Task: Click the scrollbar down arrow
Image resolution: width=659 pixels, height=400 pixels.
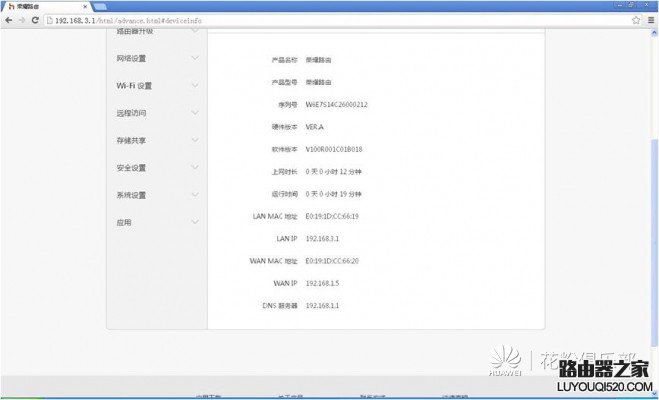Action: (x=654, y=393)
